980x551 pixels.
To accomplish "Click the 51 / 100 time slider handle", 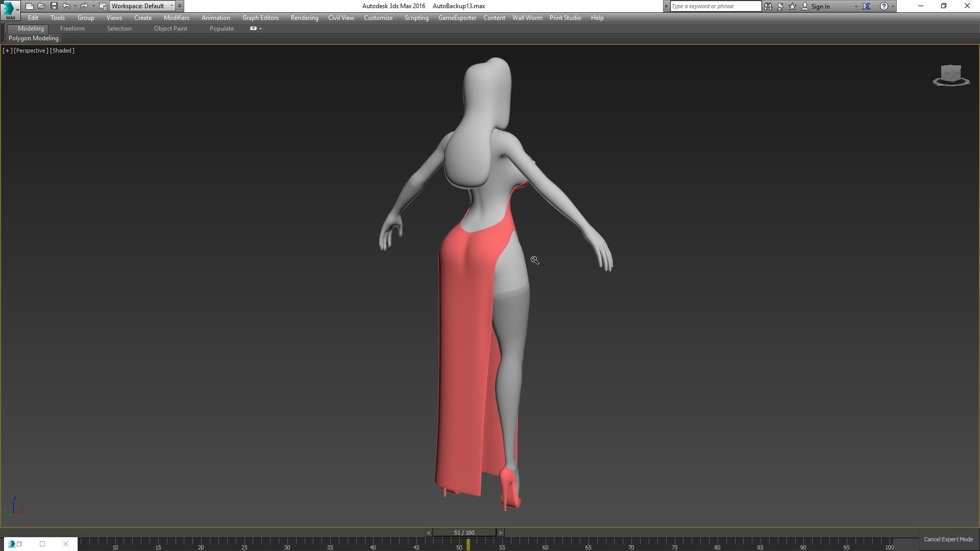I will pyautogui.click(x=464, y=533).
